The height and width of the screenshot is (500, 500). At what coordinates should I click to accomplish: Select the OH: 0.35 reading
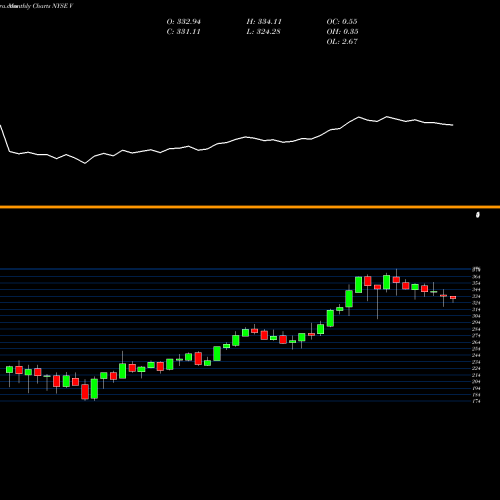pos(342,32)
